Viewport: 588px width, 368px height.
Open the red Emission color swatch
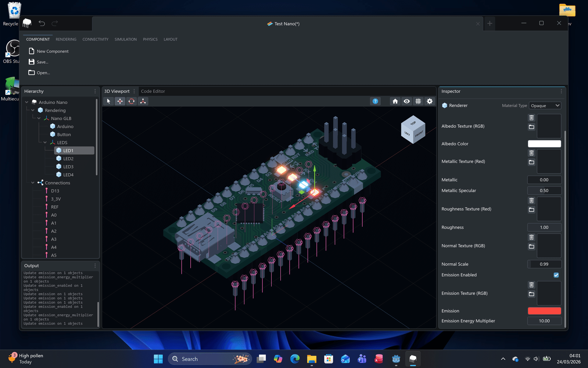(x=544, y=311)
